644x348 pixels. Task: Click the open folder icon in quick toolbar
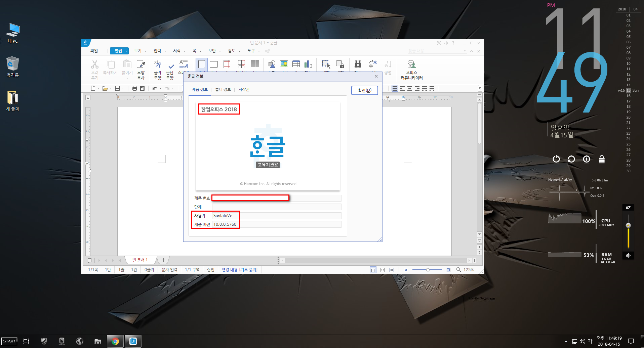[x=105, y=88]
